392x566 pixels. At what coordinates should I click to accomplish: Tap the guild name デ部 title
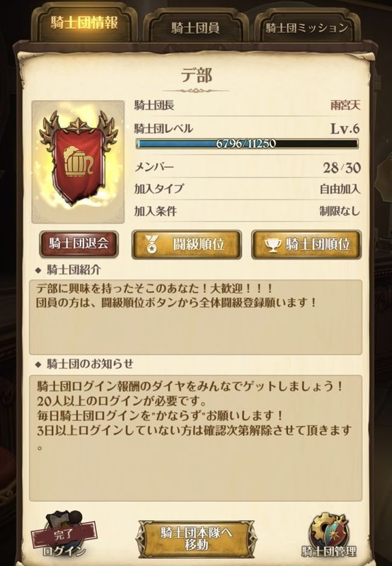[197, 75]
